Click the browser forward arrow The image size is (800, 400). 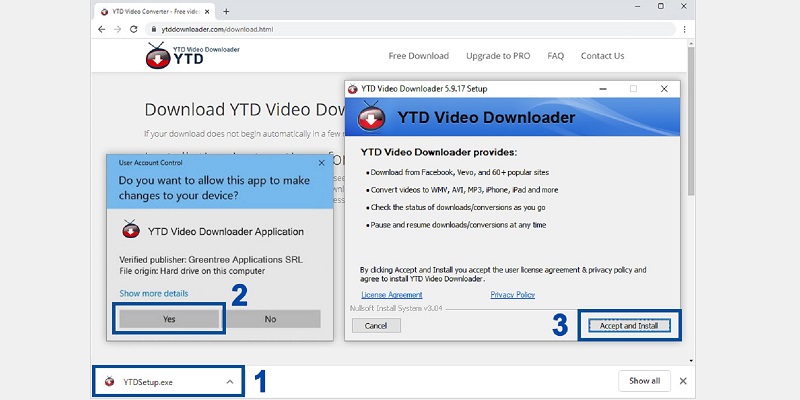[x=117, y=30]
